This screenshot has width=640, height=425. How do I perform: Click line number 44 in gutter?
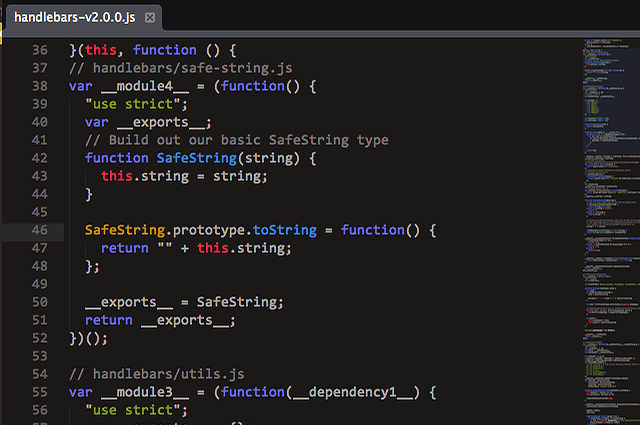click(40, 194)
